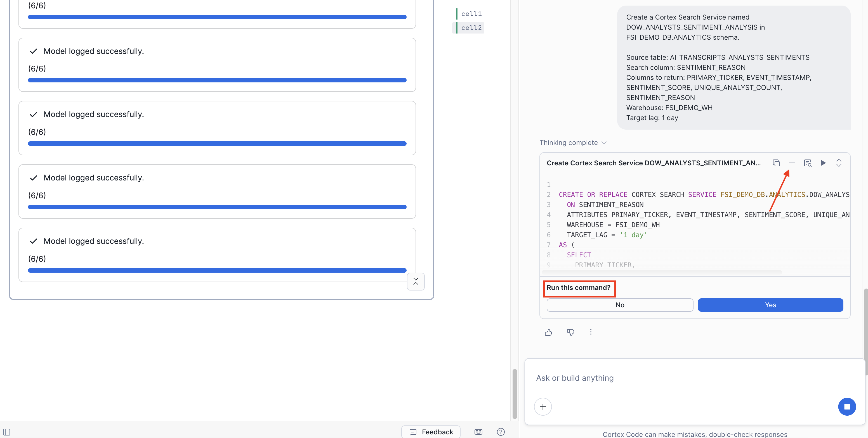Click the Run this command? prompt text
This screenshot has height=438, width=868.
(x=578, y=288)
